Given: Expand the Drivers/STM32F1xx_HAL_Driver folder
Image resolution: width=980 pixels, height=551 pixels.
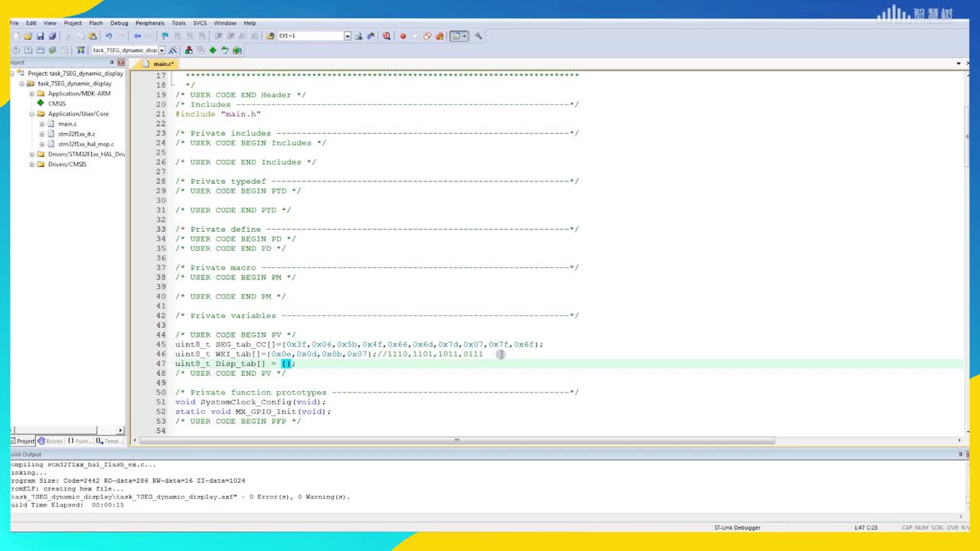Looking at the screenshot, I should 31,154.
